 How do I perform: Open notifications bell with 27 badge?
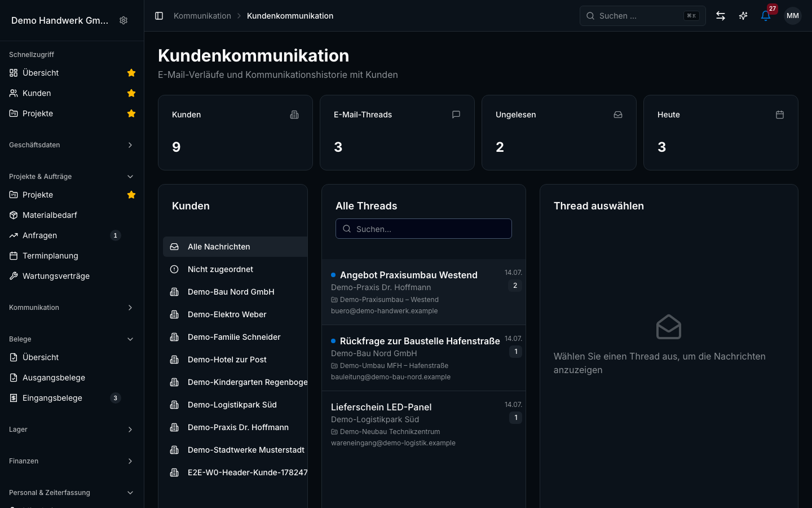(x=766, y=16)
